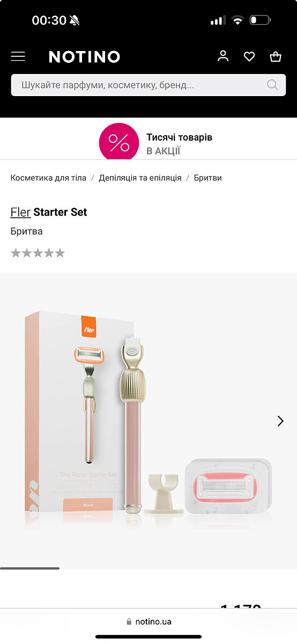Image resolution: width=297 pixels, height=644 pixels.
Task: Open the Тисячі товарів в акції banner
Action: pos(155,142)
